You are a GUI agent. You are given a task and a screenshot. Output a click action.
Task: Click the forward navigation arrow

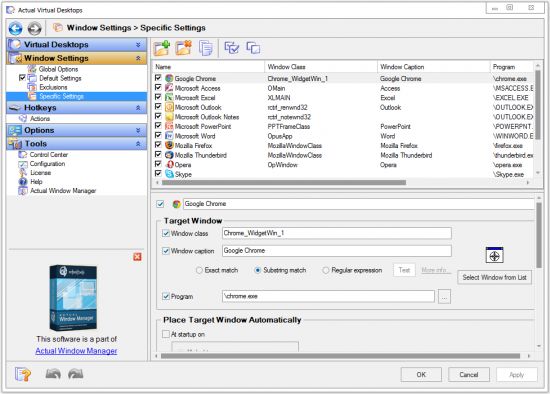point(34,28)
